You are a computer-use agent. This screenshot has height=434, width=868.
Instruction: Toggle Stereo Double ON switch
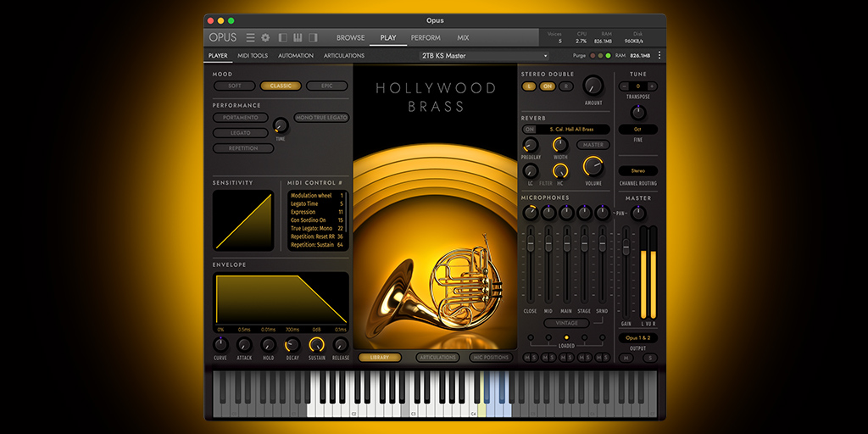[548, 86]
